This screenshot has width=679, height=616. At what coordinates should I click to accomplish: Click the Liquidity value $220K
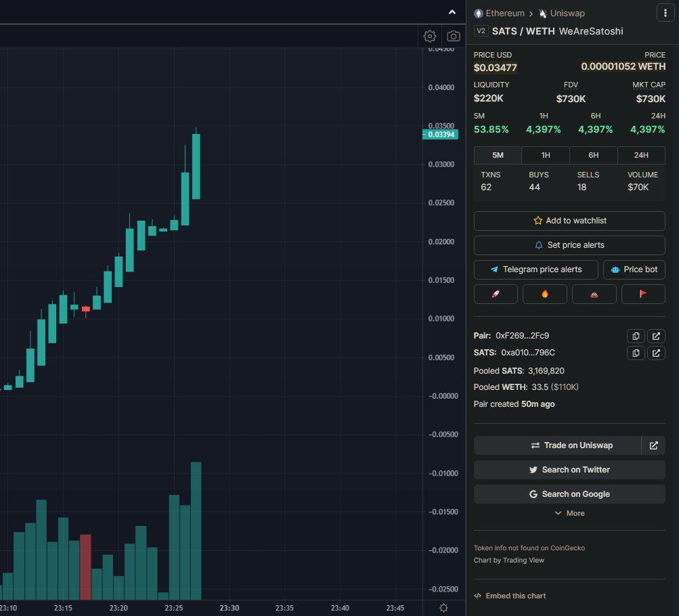click(489, 98)
